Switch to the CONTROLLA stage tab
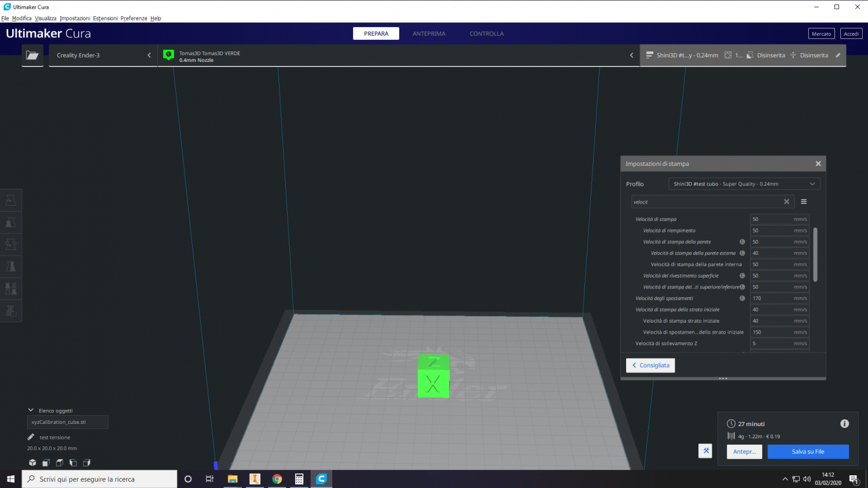This screenshot has height=488, width=868. pos(487,34)
